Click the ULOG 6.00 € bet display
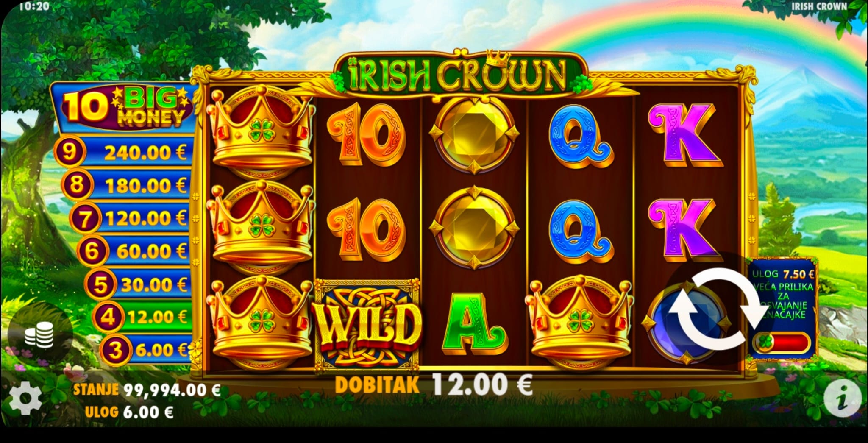 (x=129, y=412)
